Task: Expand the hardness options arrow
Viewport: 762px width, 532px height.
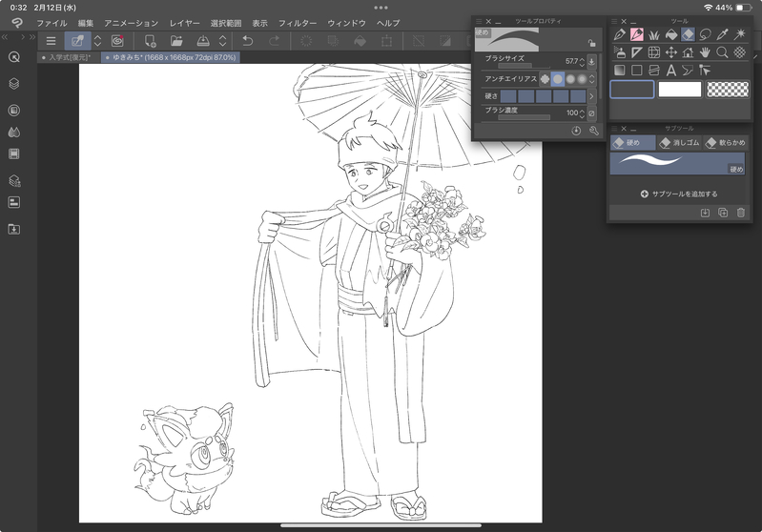Action: coord(591,96)
